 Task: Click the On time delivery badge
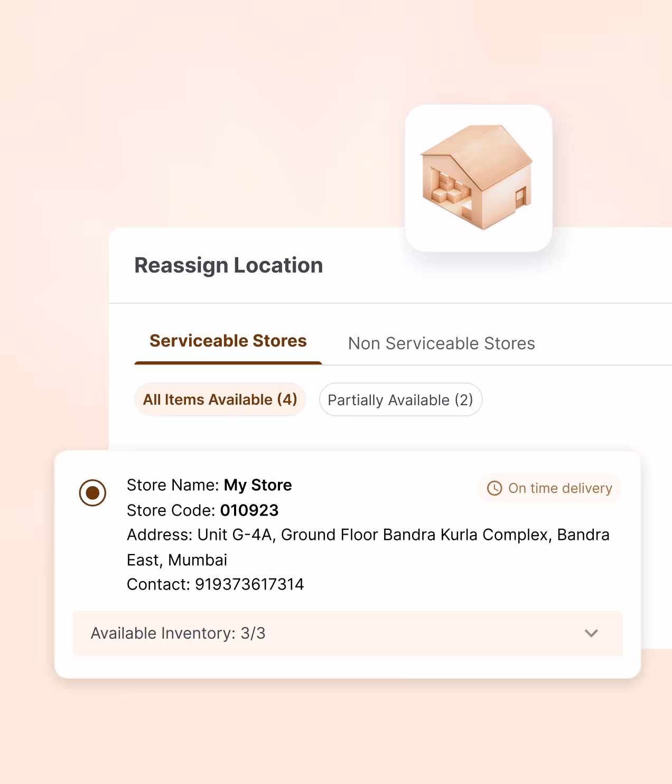tap(549, 488)
